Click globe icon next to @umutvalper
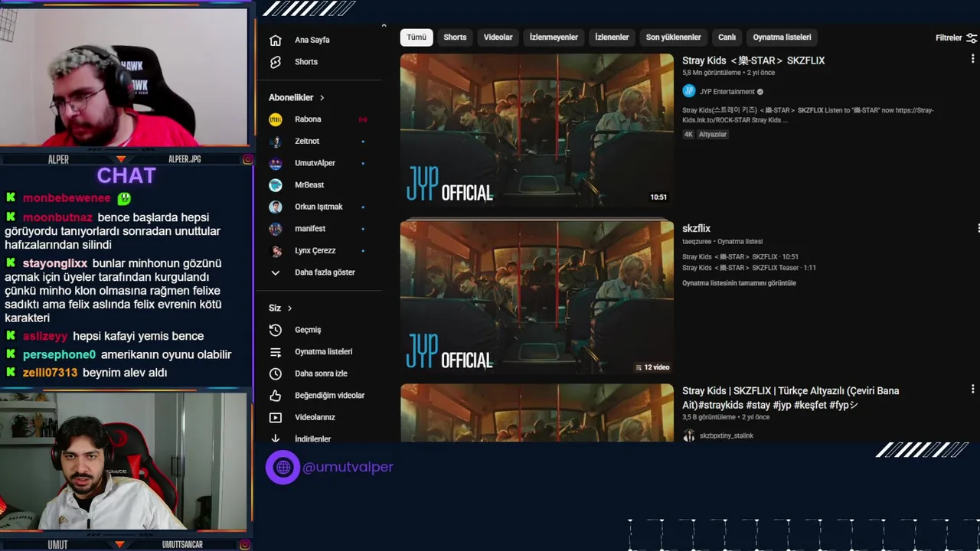 coord(283,467)
